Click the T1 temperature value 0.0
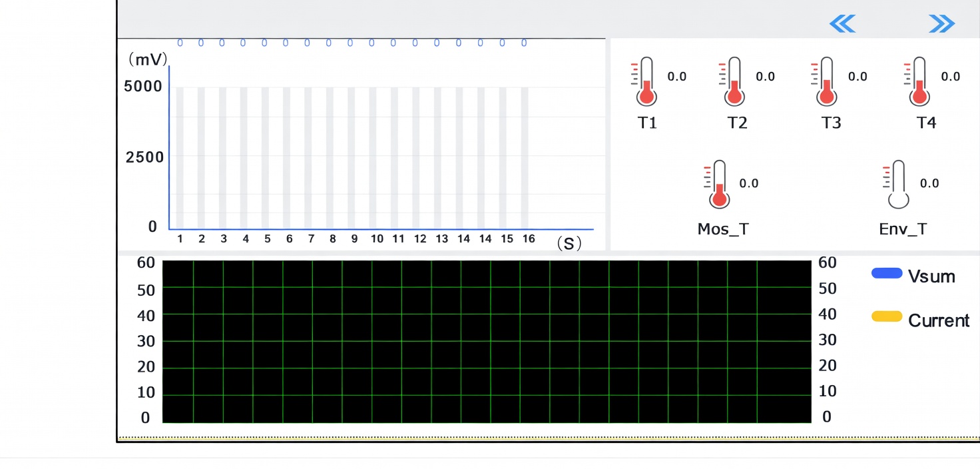 coord(676,77)
